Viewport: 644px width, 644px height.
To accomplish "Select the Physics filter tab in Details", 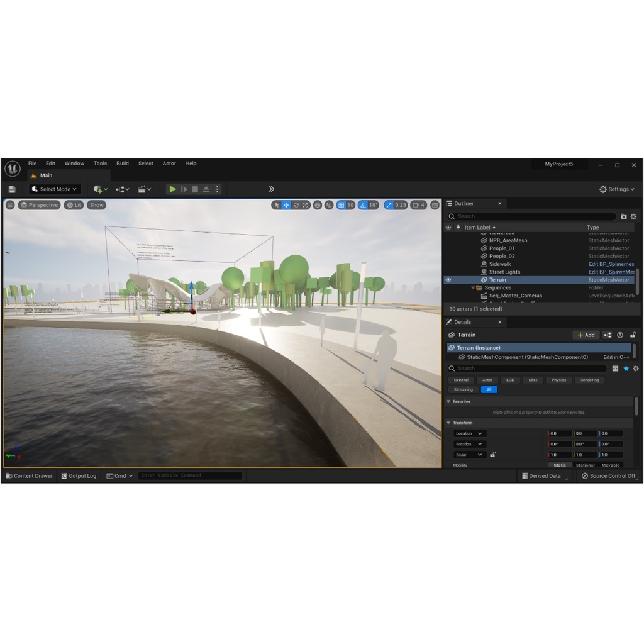I will [558, 380].
